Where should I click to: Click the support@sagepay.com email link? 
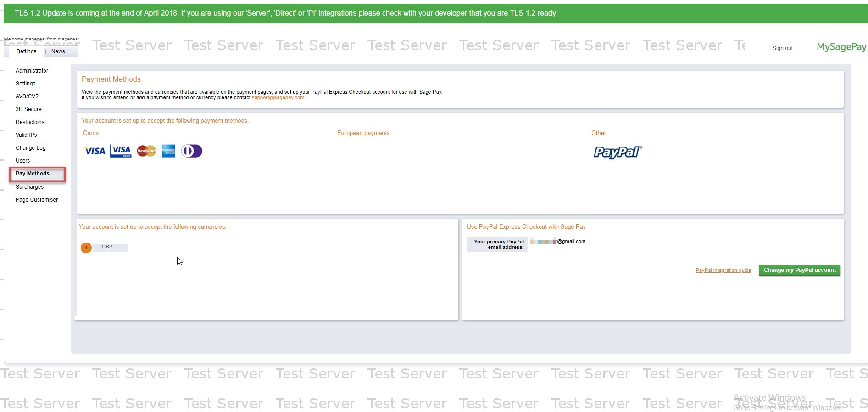(278, 98)
